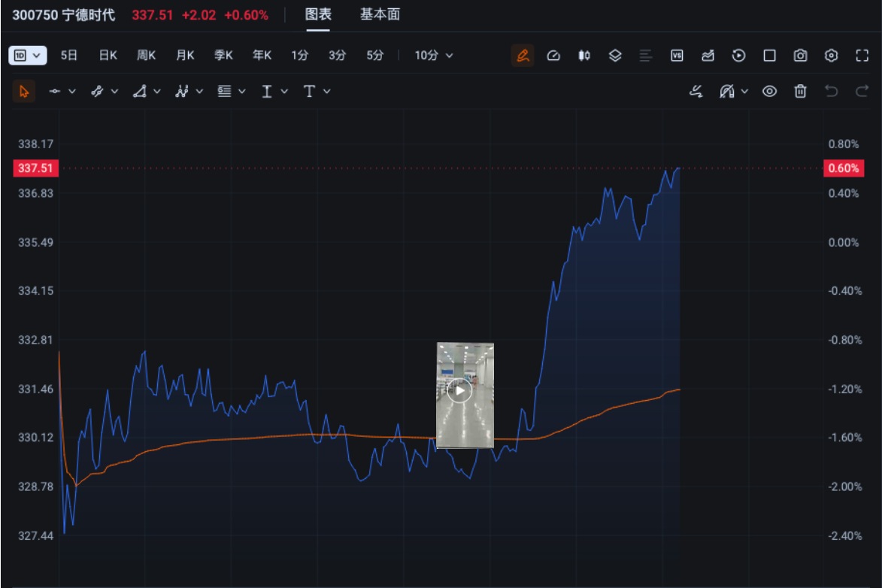Expand the I-beam measure tool chevron
Viewport: 882px width, 588px height.
coord(284,91)
